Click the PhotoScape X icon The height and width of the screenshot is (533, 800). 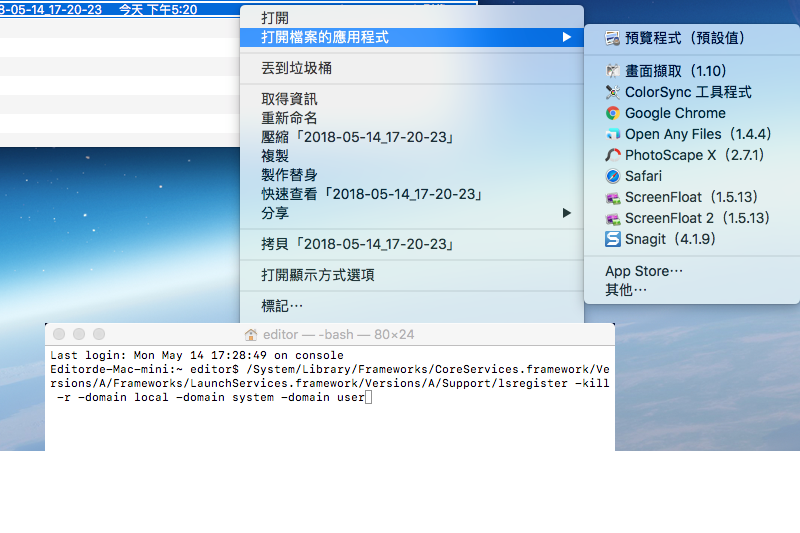point(612,155)
